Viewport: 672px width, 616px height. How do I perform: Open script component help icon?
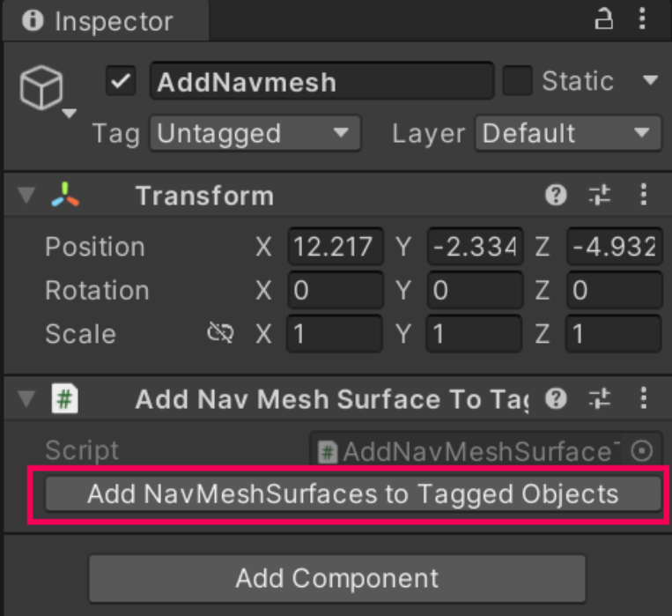pyautogui.click(x=556, y=400)
